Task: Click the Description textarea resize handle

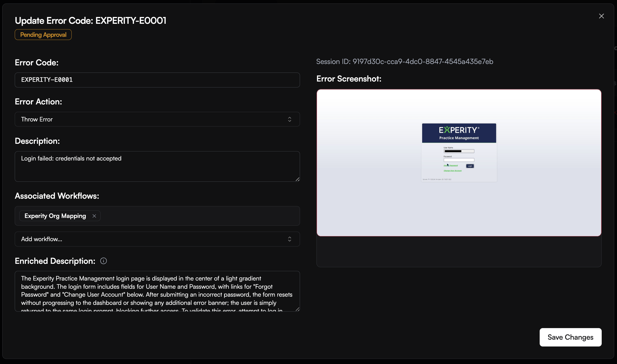Action: click(x=297, y=179)
